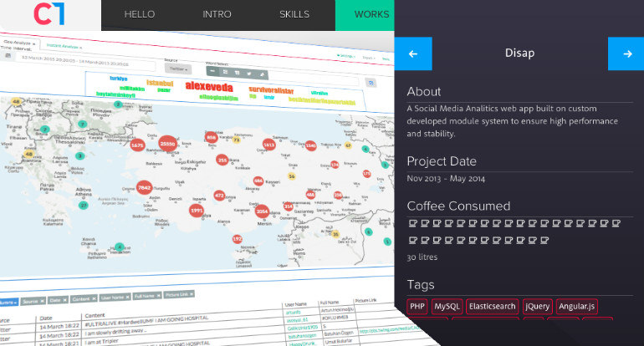
Task: Click the 1613 map cluster marker
Action: [x=268, y=145]
